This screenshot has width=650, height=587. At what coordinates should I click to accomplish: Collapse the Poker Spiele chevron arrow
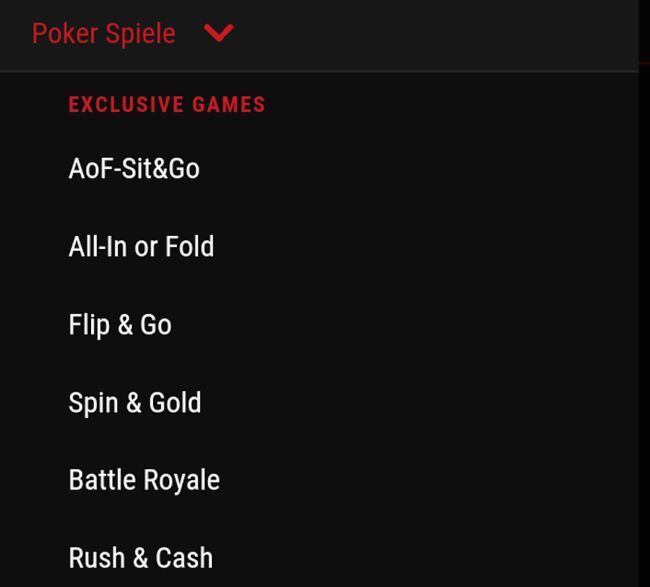coord(218,33)
